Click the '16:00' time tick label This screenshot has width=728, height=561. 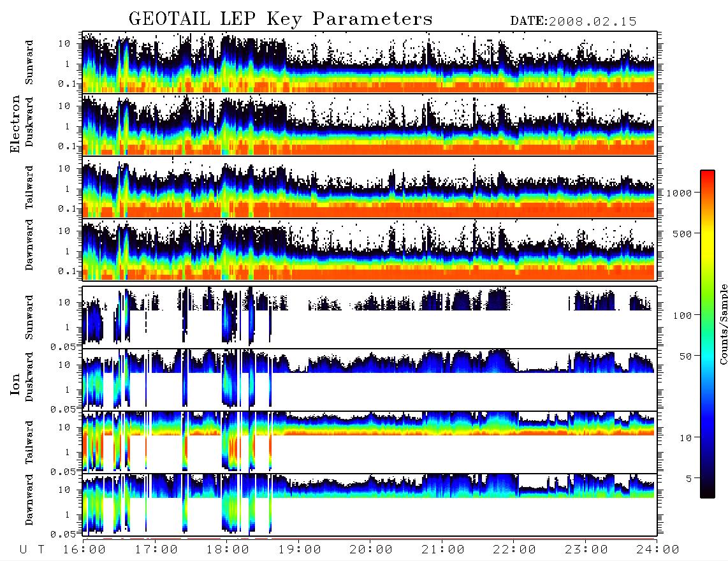click(85, 550)
